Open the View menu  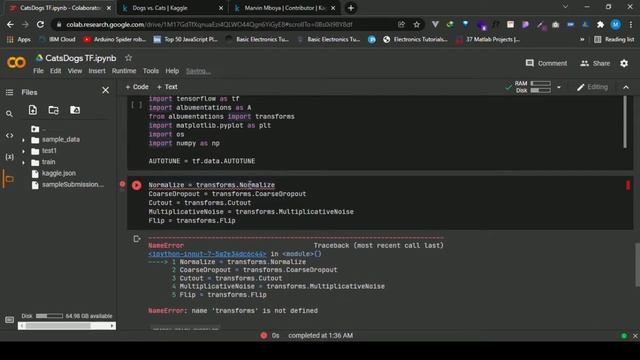pos(75,71)
